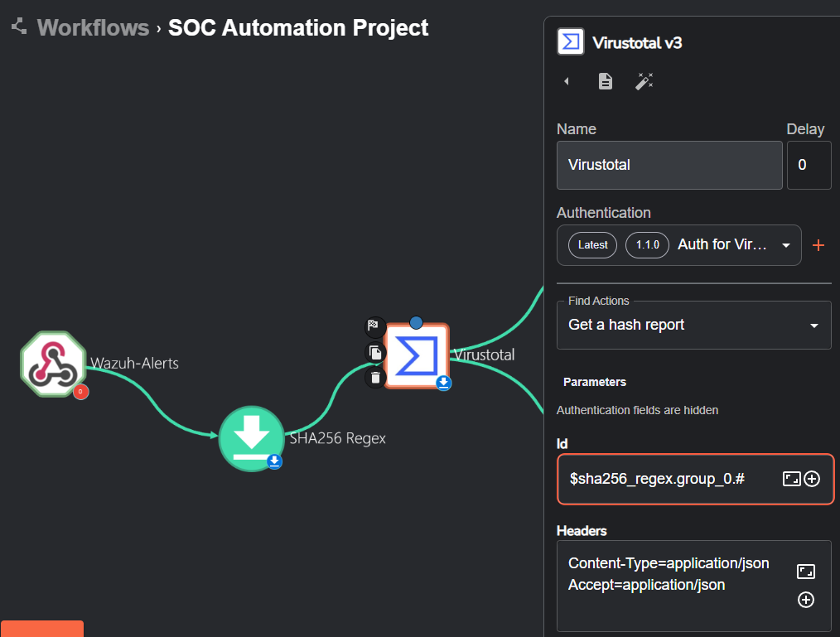This screenshot has width=840, height=637.
Task: Click the 1.1.0 version chip
Action: (647, 245)
